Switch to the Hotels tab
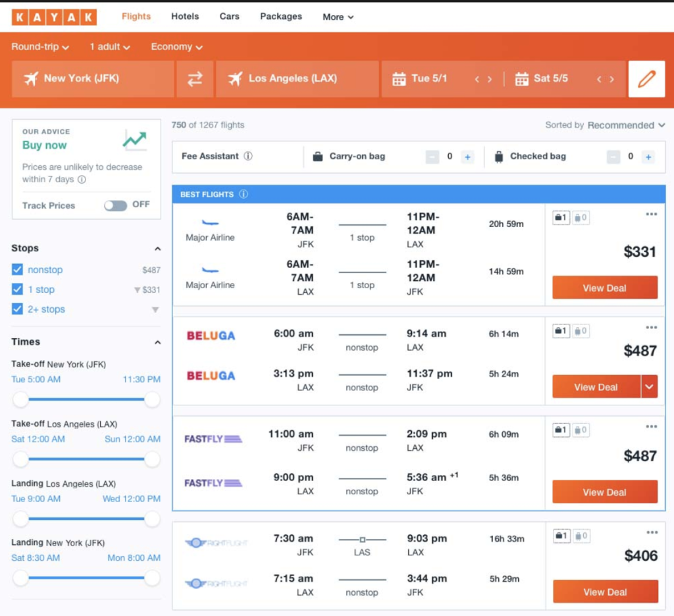674x616 pixels. click(x=185, y=16)
